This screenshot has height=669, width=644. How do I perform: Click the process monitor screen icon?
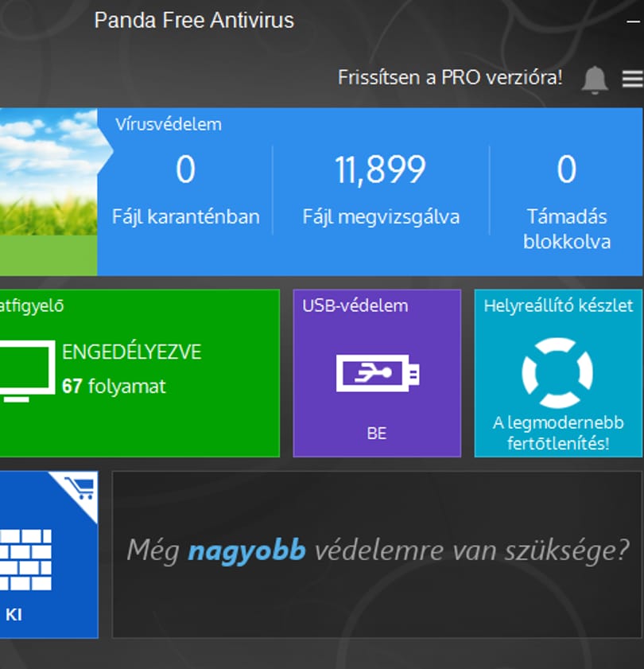click(x=27, y=371)
